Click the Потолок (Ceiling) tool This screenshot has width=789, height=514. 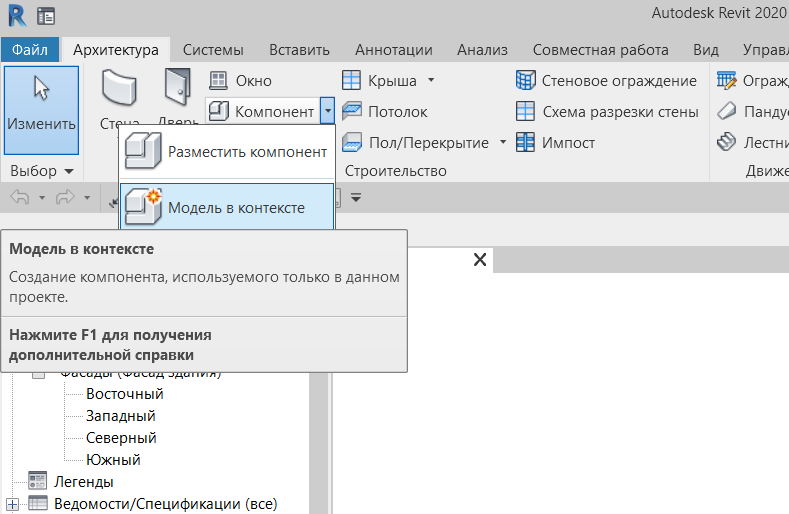pos(385,112)
